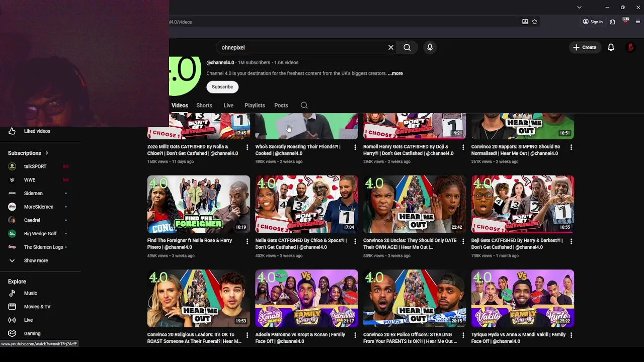Open options menu for Find The Foreigner video

pyautogui.click(x=247, y=241)
